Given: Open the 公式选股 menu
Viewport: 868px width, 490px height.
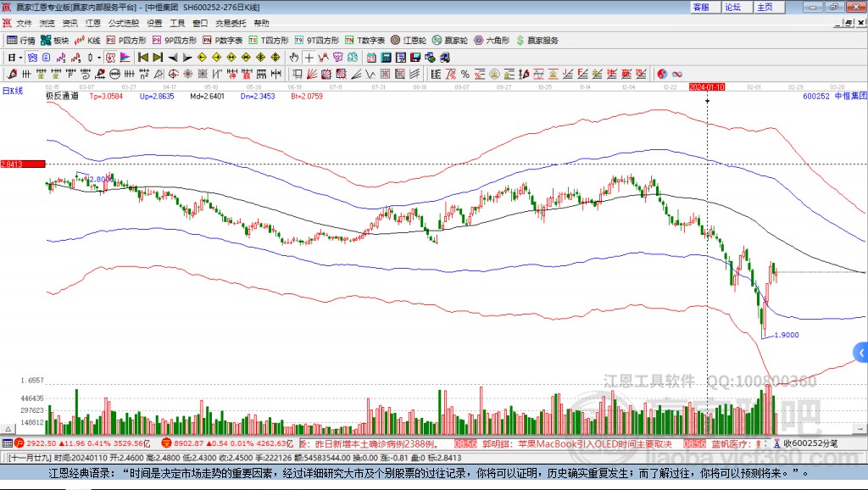Looking at the screenshot, I should (x=122, y=23).
